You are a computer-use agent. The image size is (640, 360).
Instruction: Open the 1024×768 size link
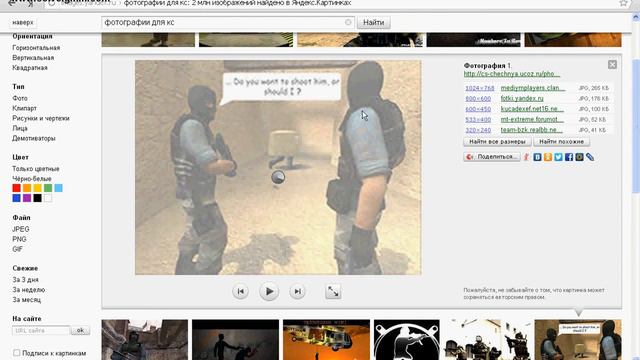(x=480, y=88)
